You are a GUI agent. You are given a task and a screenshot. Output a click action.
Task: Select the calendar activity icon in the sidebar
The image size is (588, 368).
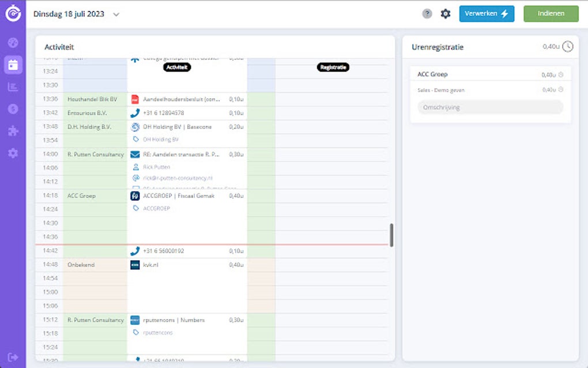pyautogui.click(x=13, y=65)
